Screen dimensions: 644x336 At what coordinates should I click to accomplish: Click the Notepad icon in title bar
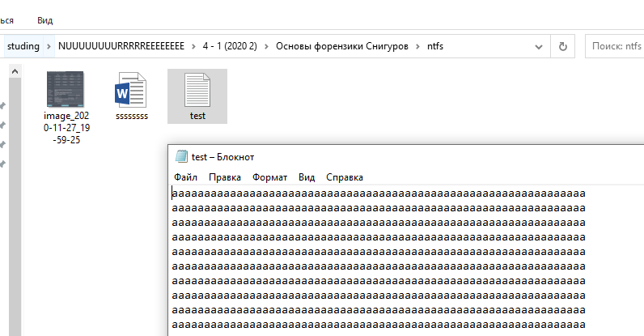coord(181,157)
